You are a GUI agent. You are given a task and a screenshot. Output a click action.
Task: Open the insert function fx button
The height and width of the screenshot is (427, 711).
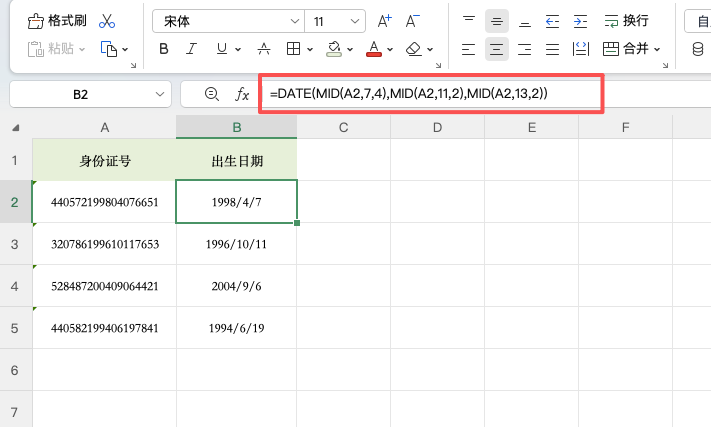click(x=242, y=94)
